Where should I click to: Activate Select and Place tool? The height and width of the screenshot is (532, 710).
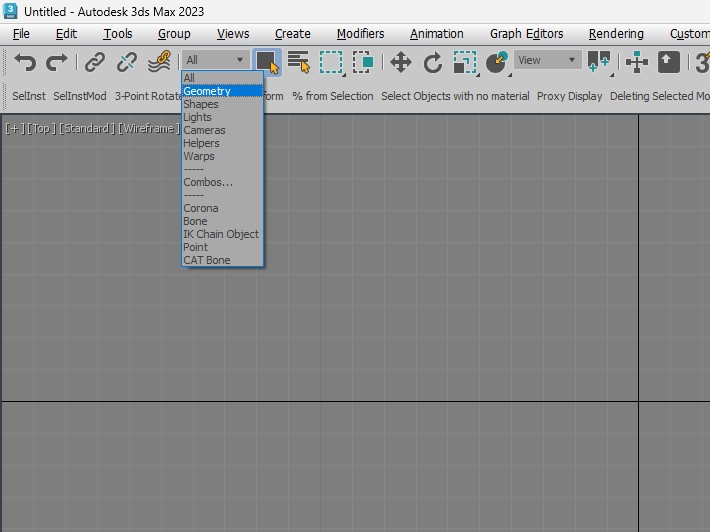point(497,62)
